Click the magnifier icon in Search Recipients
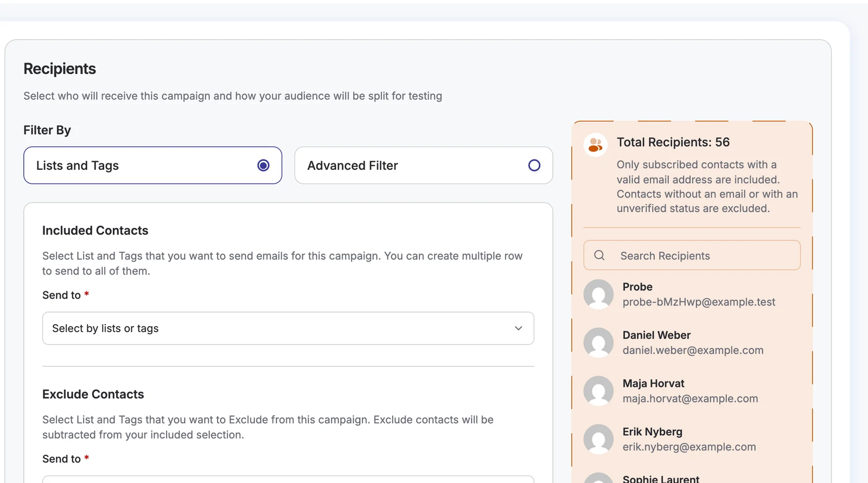Viewport: 868px width, 483px height. coord(599,255)
